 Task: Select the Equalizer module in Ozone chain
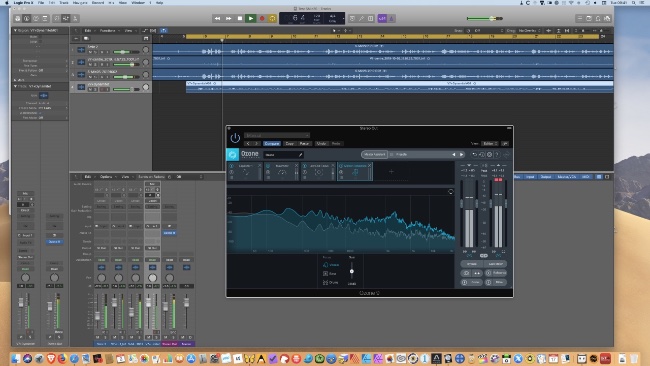[245, 172]
